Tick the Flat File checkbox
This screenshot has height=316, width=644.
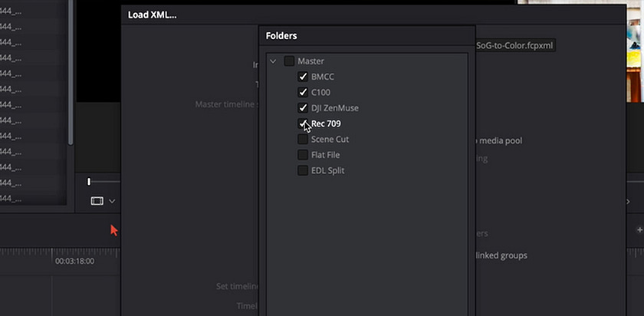pyautogui.click(x=303, y=155)
